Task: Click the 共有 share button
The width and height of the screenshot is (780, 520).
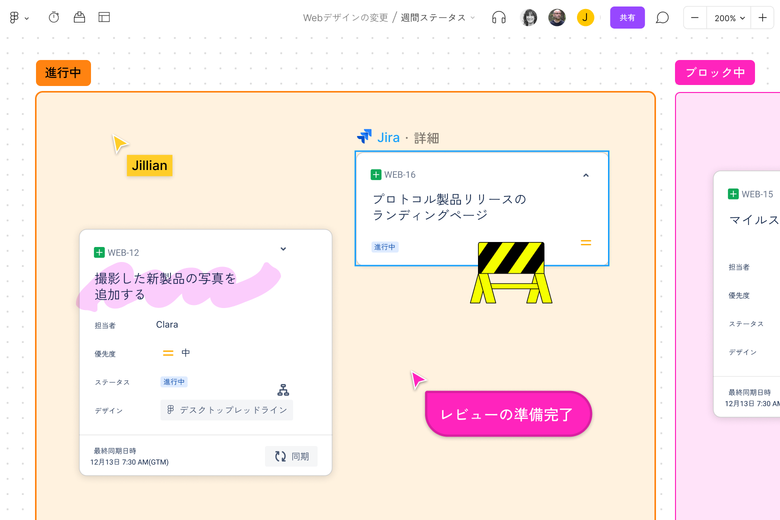Action: [x=627, y=18]
